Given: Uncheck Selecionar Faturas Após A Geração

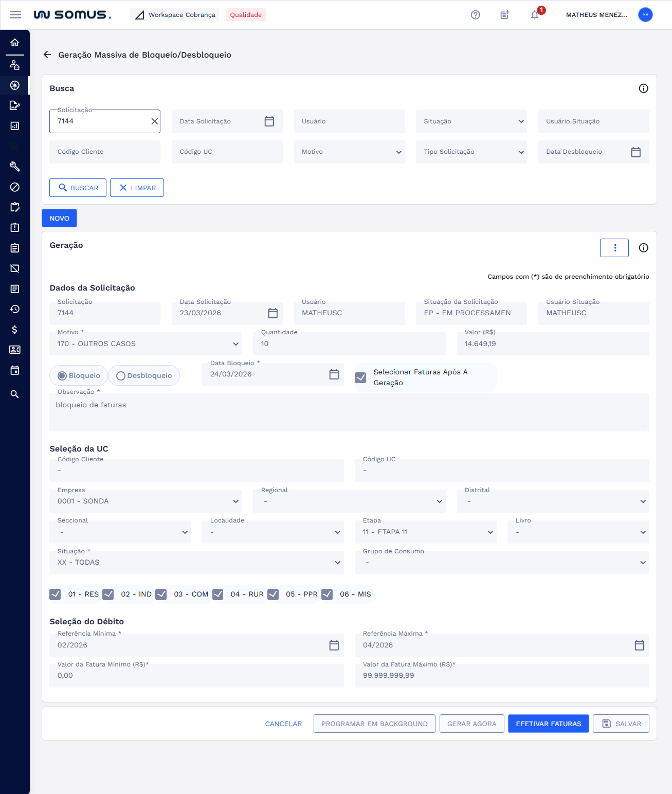Looking at the screenshot, I should coord(361,377).
